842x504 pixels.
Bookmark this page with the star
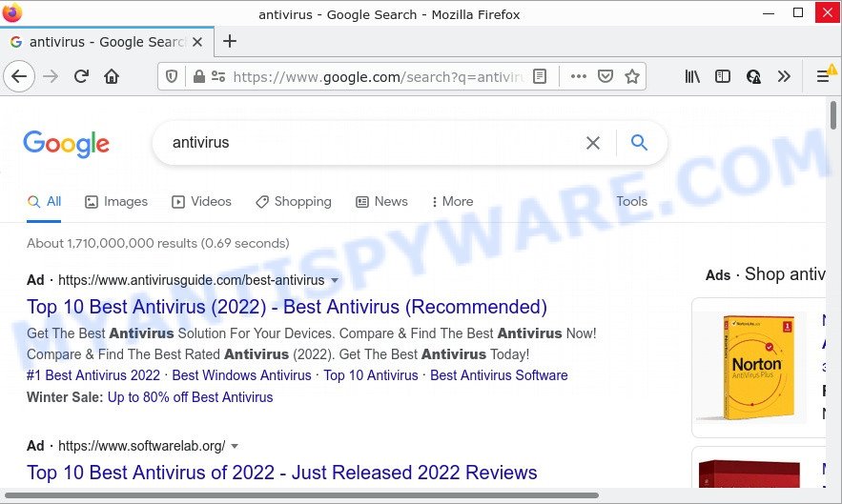632,77
